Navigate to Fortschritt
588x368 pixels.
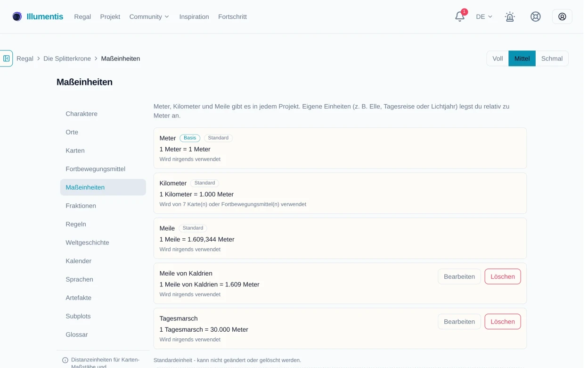[x=232, y=17]
